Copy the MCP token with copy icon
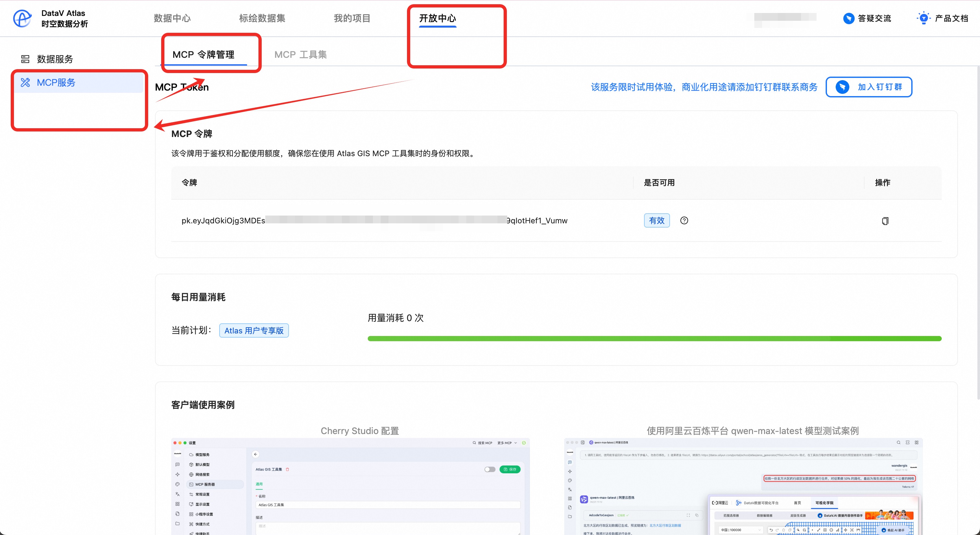The height and width of the screenshot is (535, 980). 885,221
